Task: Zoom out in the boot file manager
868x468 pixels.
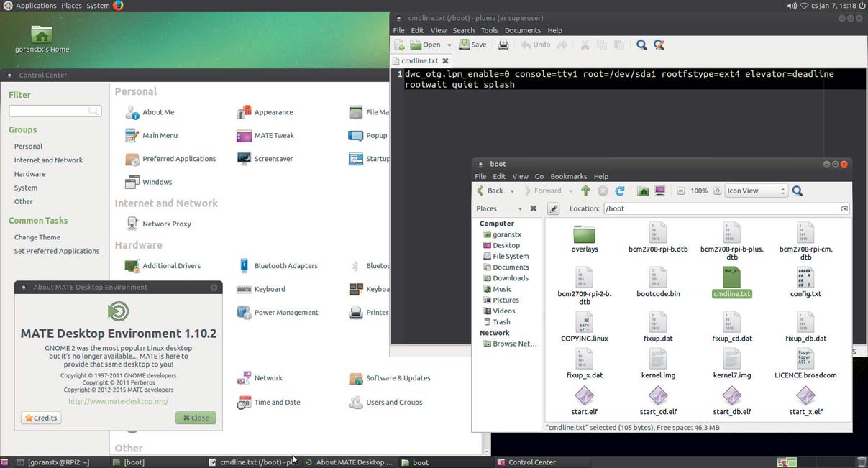Action: [680, 191]
